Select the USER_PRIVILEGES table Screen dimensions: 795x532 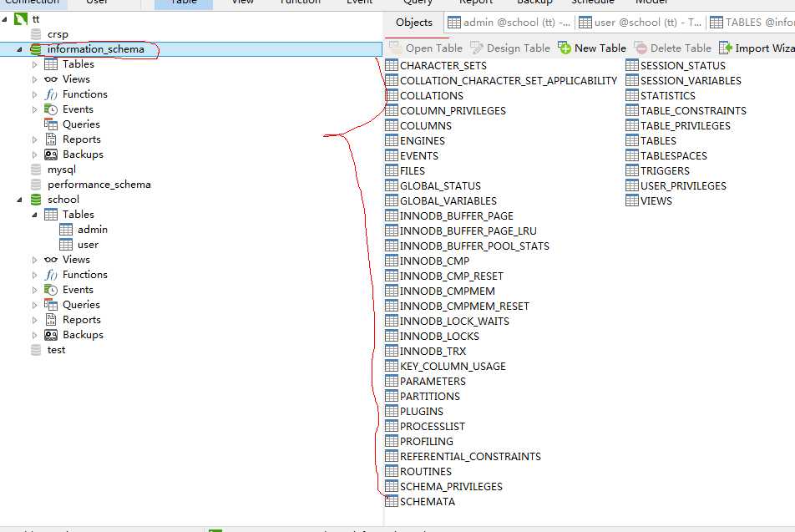(676, 185)
